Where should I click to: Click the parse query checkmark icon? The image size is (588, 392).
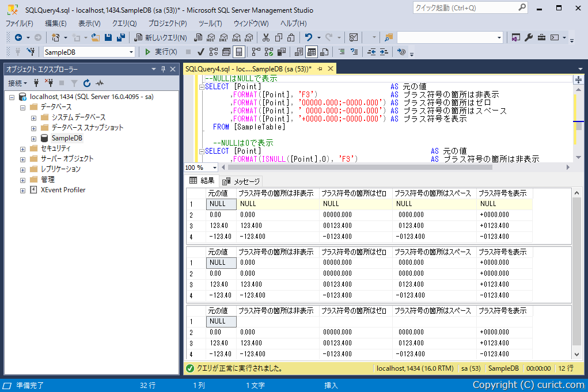201,52
